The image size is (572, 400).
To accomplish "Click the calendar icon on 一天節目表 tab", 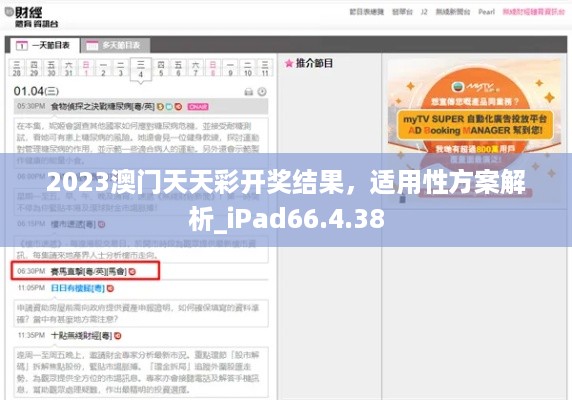I will click(21, 46).
